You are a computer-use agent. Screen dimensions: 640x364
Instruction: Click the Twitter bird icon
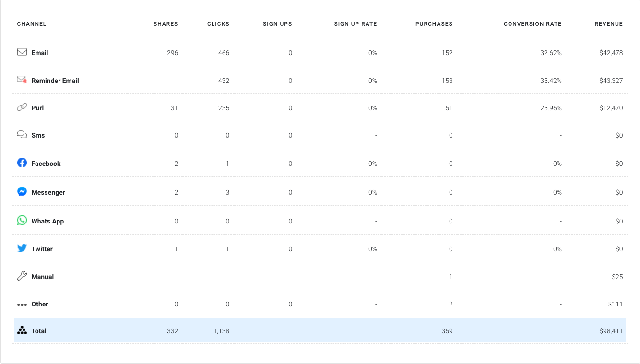[x=22, y=248]
